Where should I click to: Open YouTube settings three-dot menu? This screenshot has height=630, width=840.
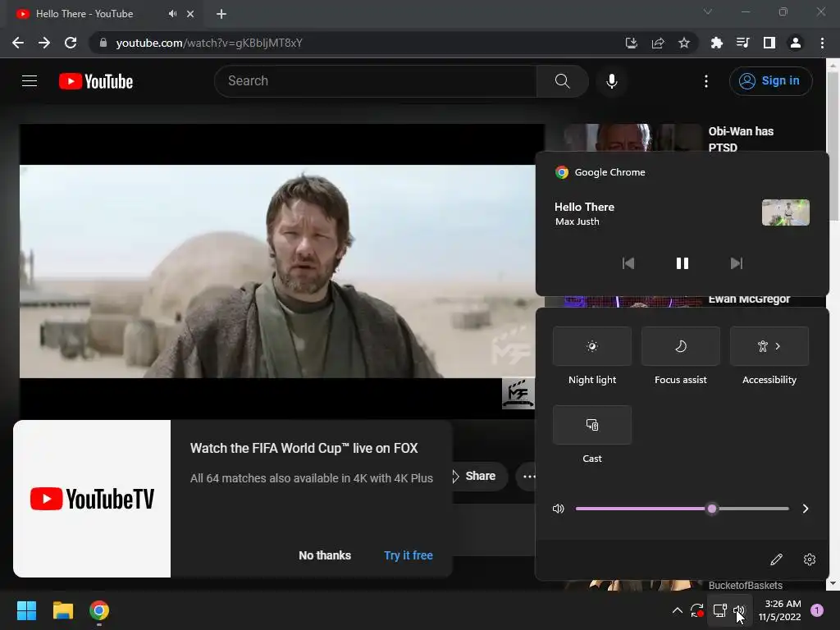coord(706,81)
